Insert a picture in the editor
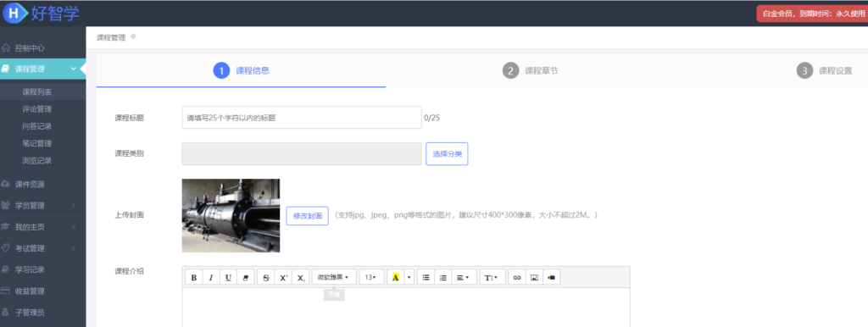 tap(534, 278)
